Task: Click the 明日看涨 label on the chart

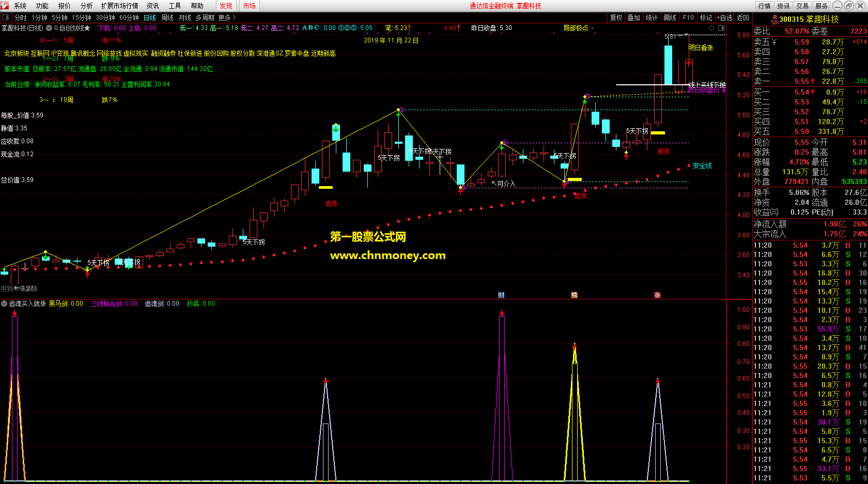Action: [701, 48]
